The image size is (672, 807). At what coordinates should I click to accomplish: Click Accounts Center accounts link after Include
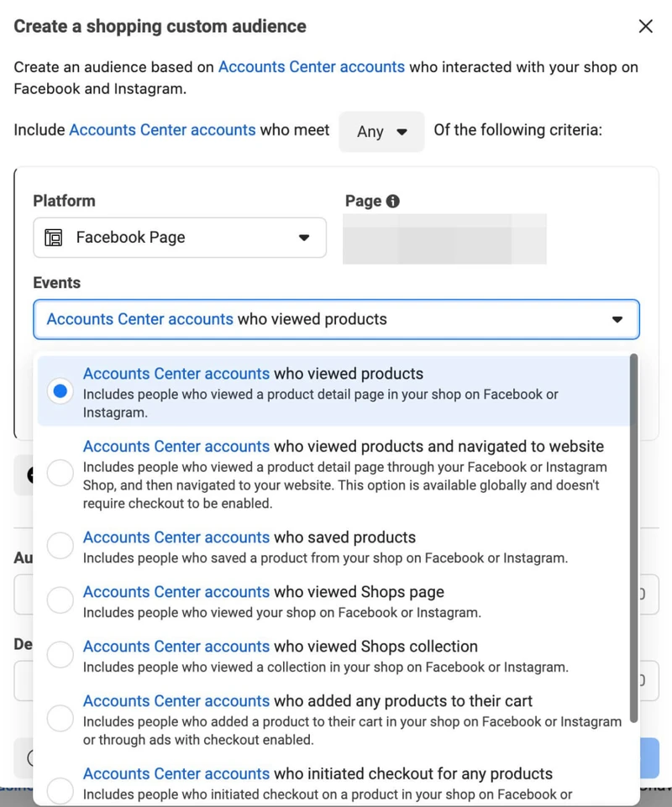(x=162, y=129)
